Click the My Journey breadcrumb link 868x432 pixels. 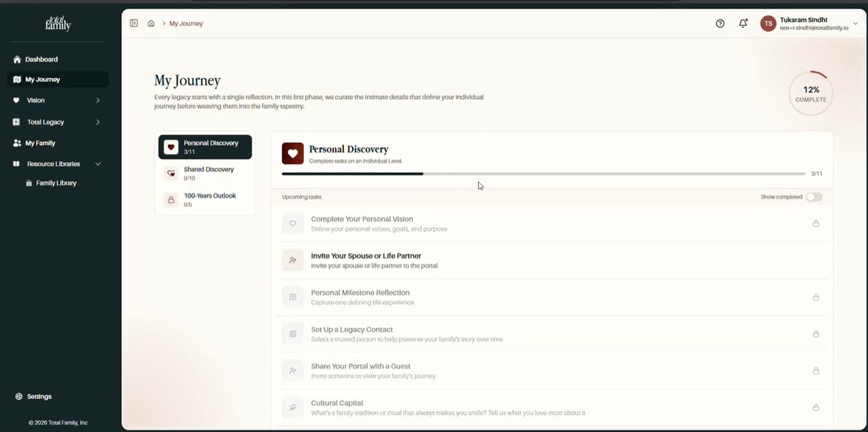coord(186,24)
